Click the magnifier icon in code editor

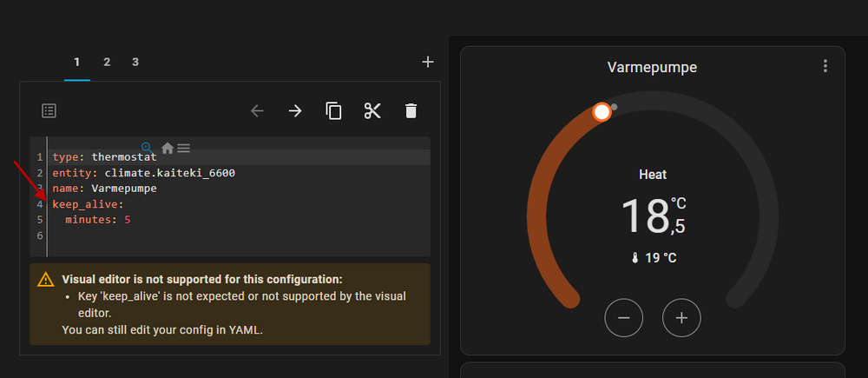coord(148,148)
